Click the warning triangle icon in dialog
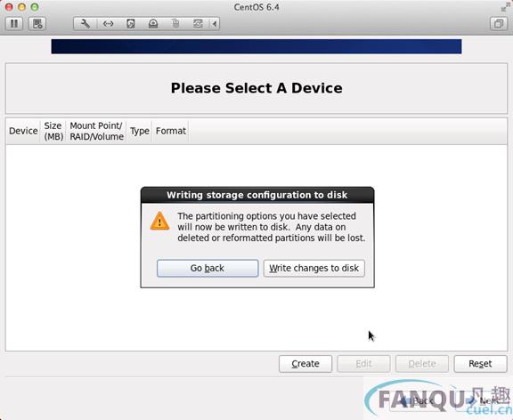Screen dimensions: 513x420 (159, 221)
